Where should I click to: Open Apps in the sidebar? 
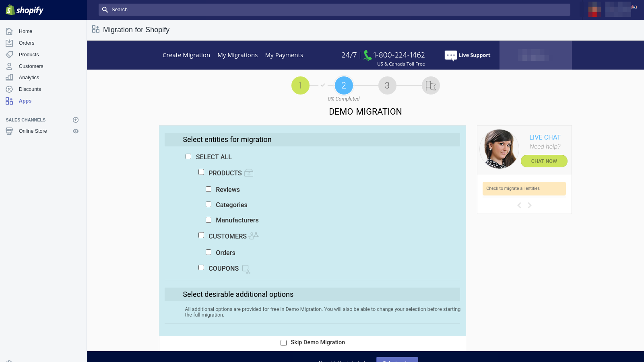click(25, 101)
